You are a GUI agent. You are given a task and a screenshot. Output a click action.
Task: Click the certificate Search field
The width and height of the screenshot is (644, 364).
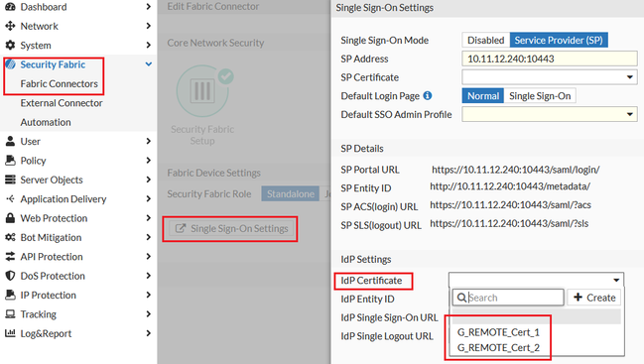508,298
